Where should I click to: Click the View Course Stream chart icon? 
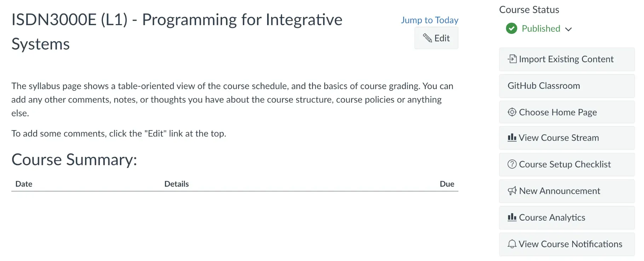[x=511, y=138]
